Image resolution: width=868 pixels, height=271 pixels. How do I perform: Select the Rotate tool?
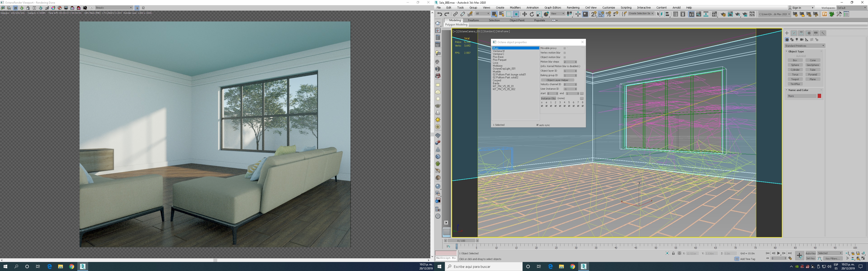pos(532,14)
